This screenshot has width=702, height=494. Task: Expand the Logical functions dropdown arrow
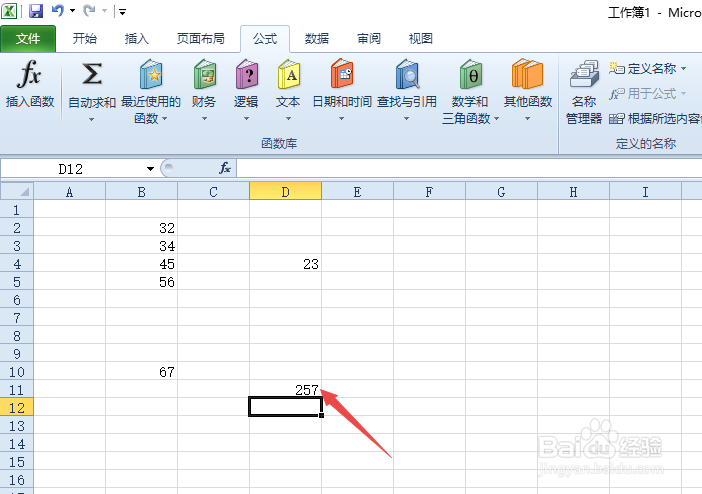pos(246,119)
